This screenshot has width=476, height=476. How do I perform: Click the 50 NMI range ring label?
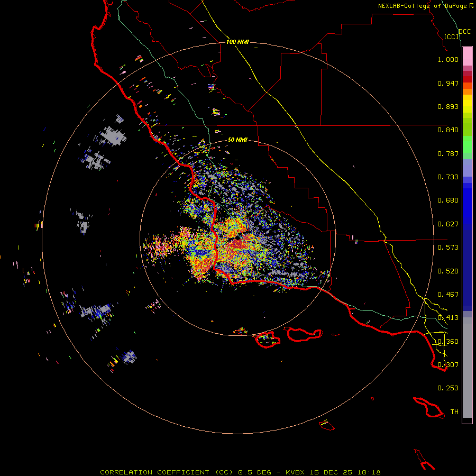[237, 140]
